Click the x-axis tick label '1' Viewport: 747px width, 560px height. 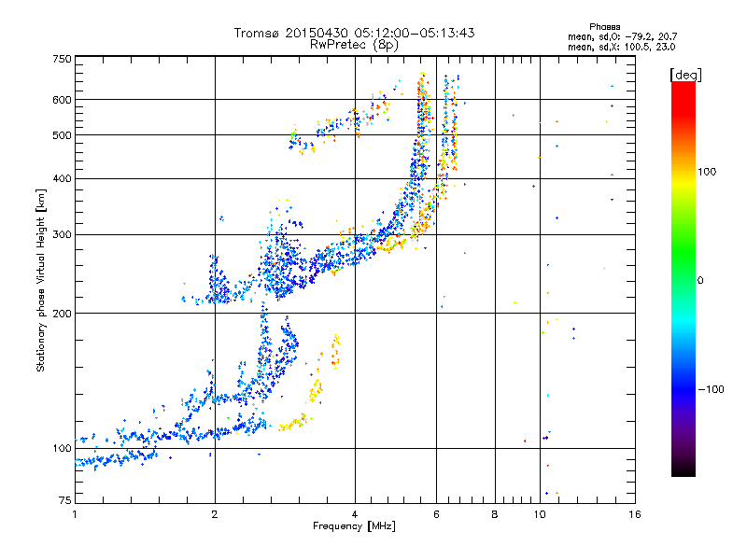(x=75, y=514)
